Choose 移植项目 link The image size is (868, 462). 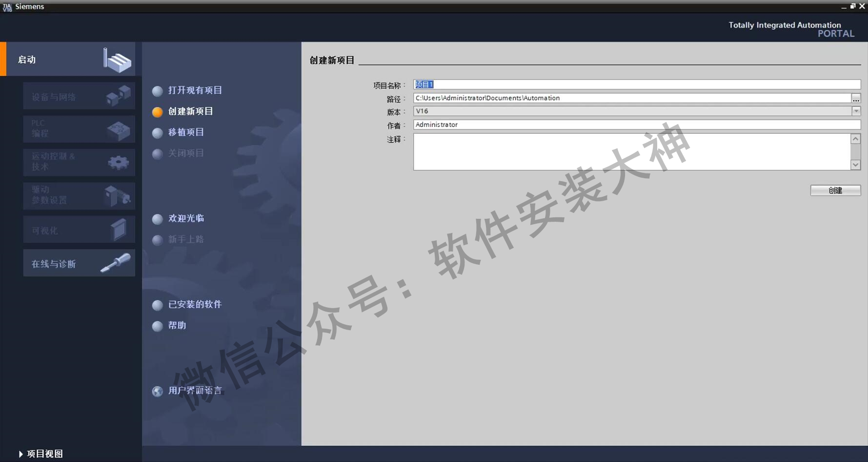[x=186, y=132]
